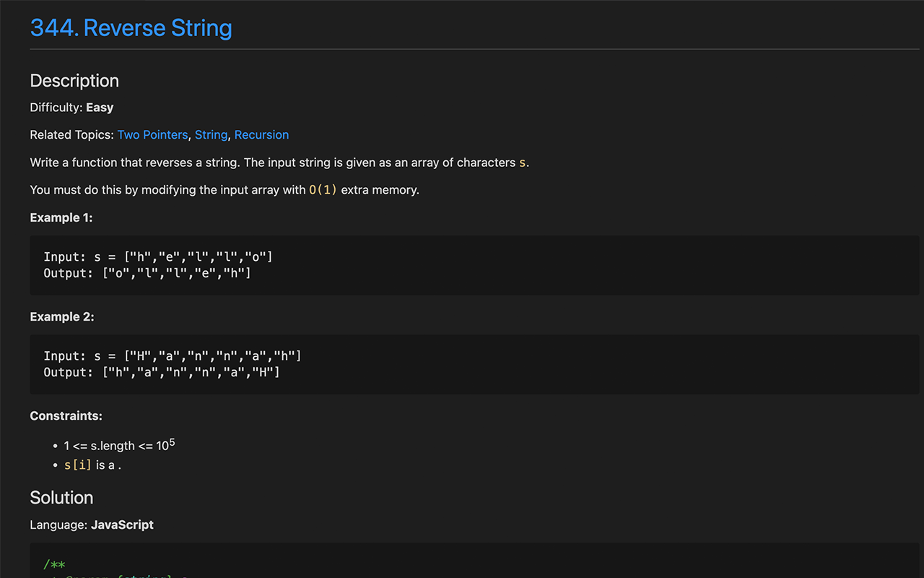Click the Example 1 Input line in code block
Screen dimensions: 924x578
(x=158, y=257)
